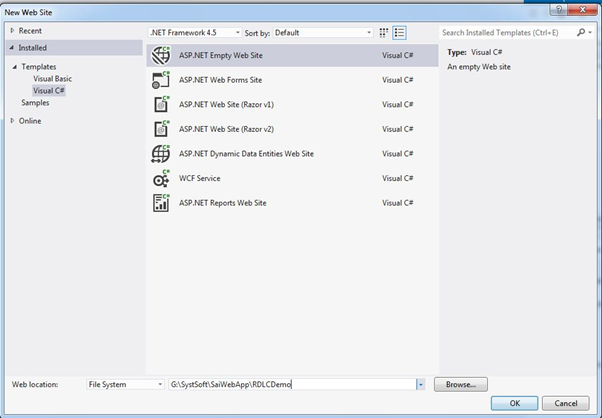Select the 'ASP.NET Empty Web Site' text
The height and width of the screenshot is (418, 602).
tap(221, 55)
